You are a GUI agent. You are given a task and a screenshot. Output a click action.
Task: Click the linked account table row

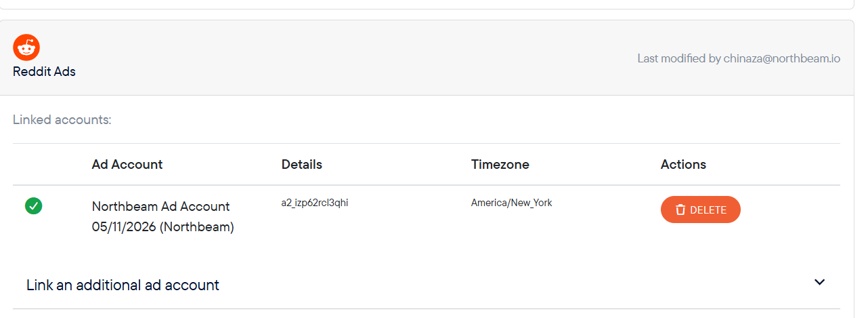(426, 217)
